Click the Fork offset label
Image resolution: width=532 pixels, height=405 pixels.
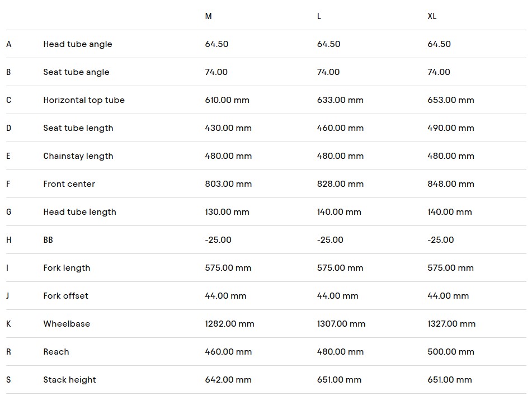pos(66,296)
